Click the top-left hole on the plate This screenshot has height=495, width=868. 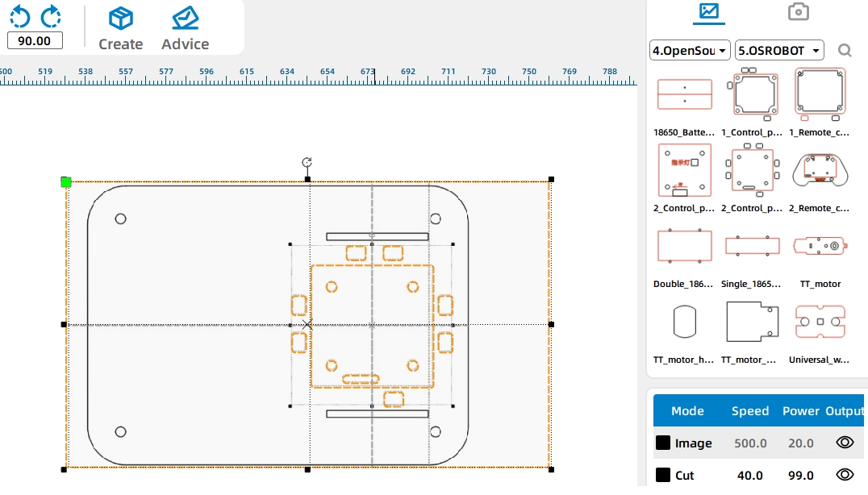120,219
